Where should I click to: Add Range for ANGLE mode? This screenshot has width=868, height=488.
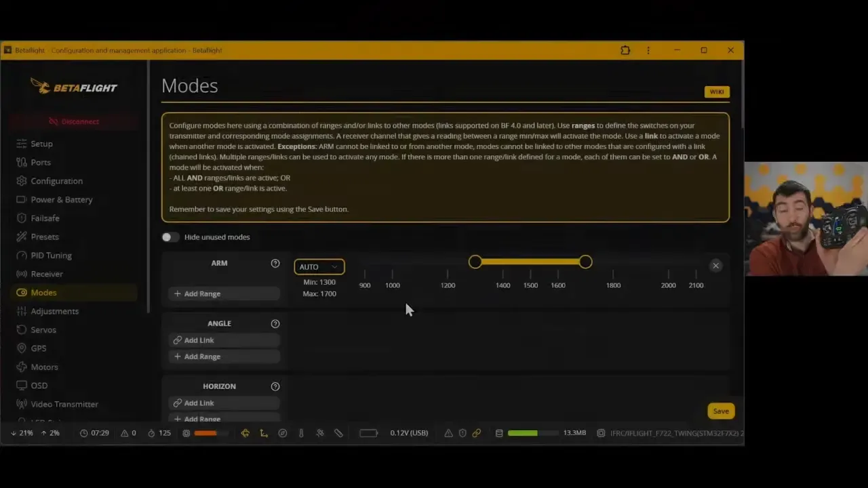pyautogui.click(x=224, y=357)
